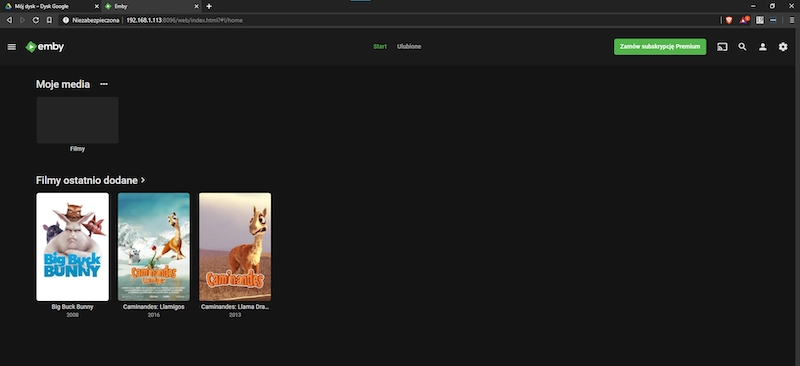Screen dimensions: 800x366
Task: Click the Brave Shields lion icon
Action: coord(729,20)
